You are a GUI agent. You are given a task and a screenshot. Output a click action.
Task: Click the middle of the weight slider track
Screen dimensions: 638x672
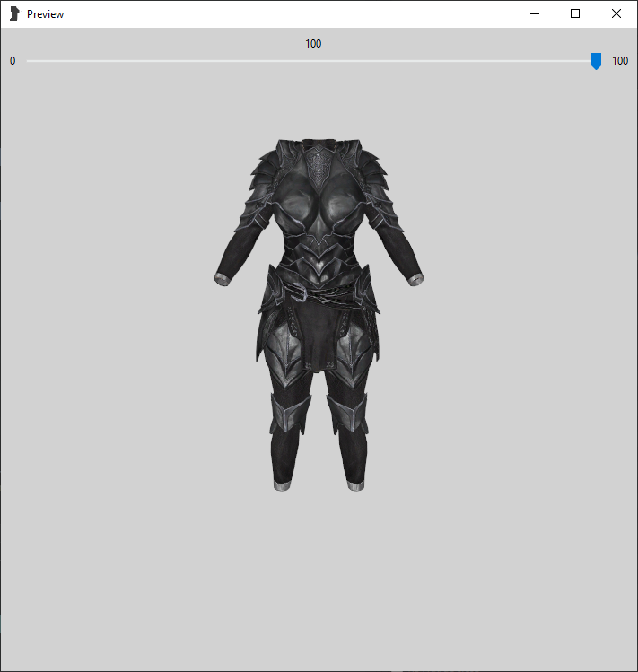[310, 61]
